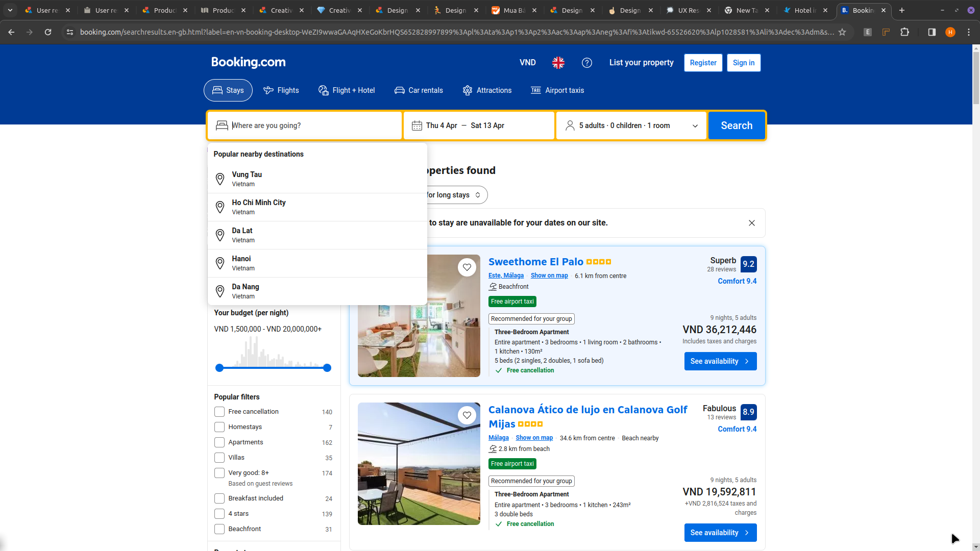
Task: Click the E extension icon
Action: pos(867,32)
